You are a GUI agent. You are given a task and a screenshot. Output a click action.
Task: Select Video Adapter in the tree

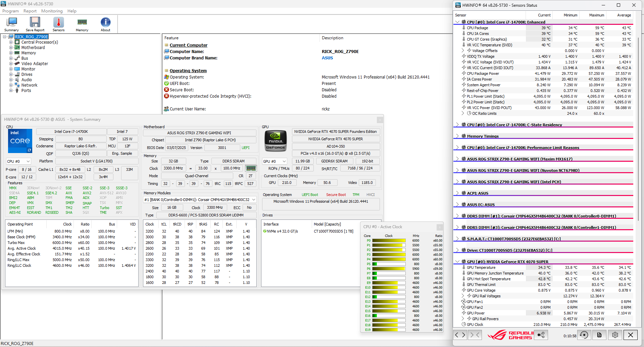pyautogui.click(x=35, y=63)
